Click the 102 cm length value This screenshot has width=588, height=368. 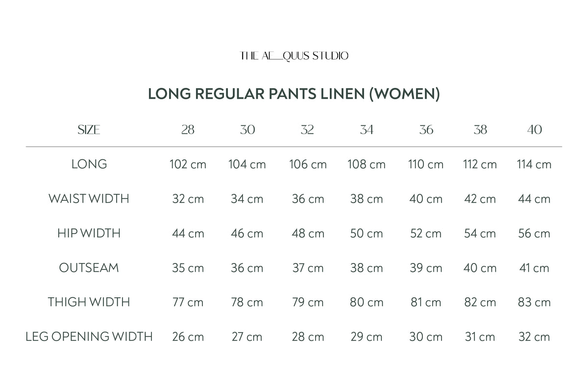click(x=188, y=164)
